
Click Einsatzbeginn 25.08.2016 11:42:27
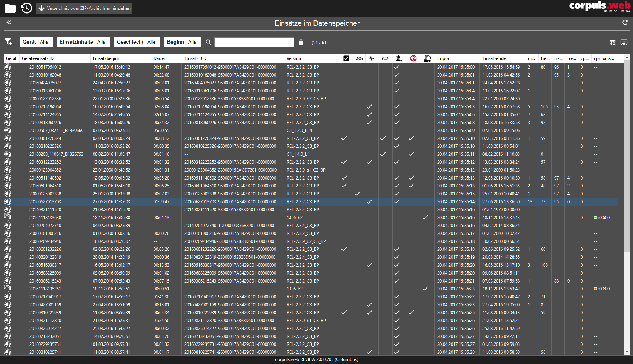click(111, 328)
